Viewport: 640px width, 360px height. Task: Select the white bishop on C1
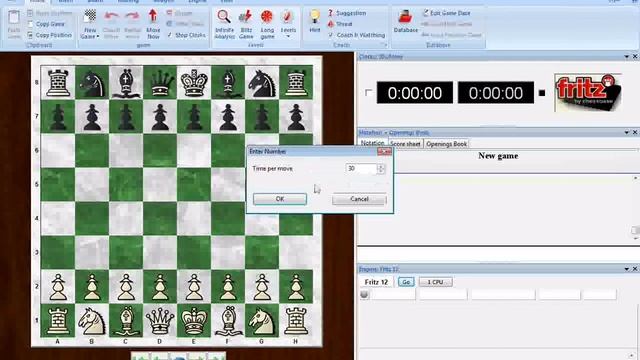126,320
